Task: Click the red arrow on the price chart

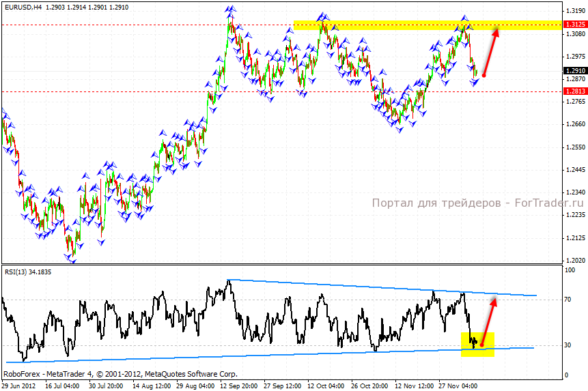Action: [x=491, y=51]
